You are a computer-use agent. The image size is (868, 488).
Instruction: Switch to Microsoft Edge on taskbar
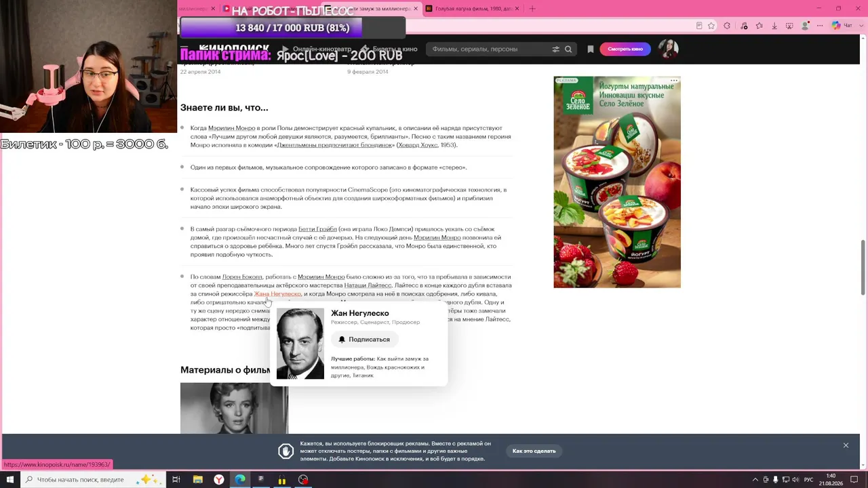pos(240,480)
